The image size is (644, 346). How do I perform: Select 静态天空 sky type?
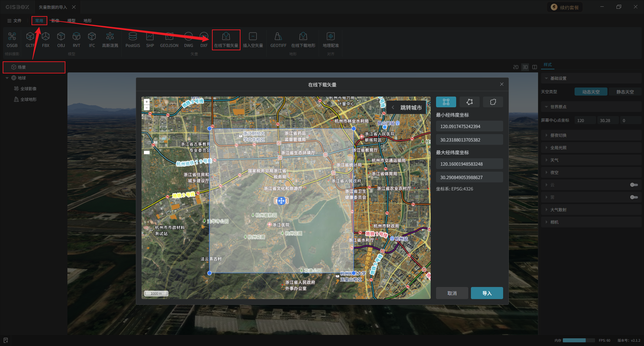625,92
